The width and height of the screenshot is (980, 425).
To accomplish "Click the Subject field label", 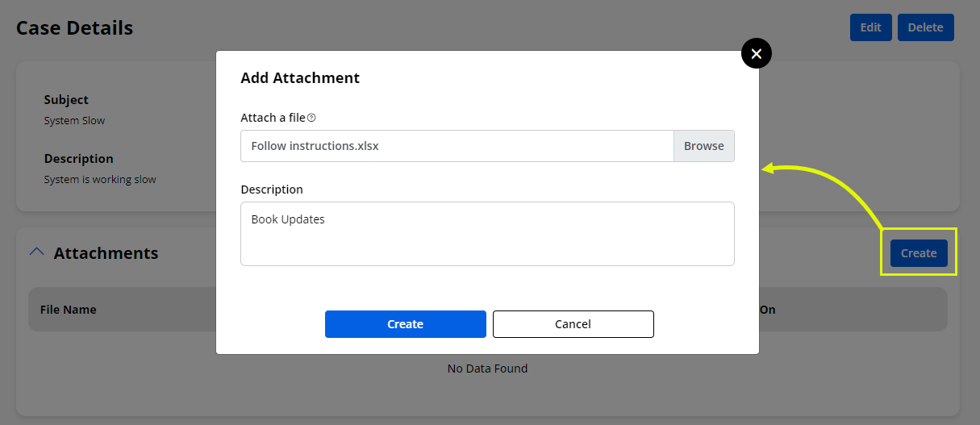I will 66,100.
